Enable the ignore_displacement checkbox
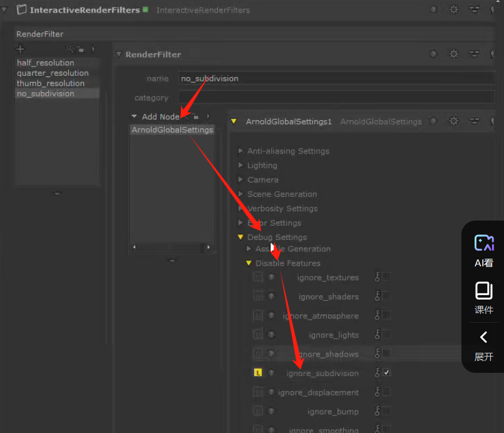 387,392
